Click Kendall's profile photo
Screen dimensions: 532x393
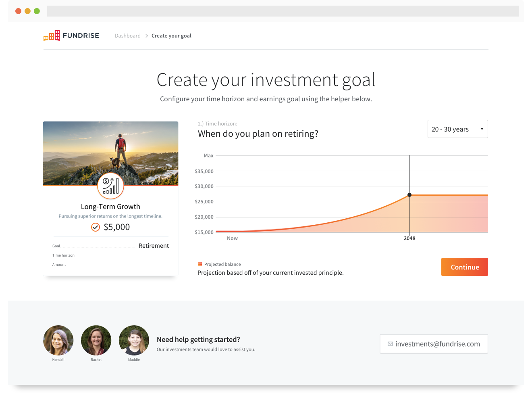click(x=58, y=341)
